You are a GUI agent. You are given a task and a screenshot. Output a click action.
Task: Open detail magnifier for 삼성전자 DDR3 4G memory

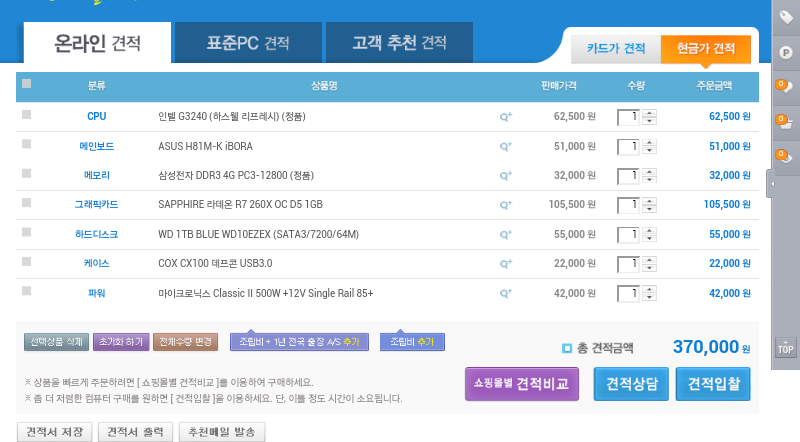[506, 176]
